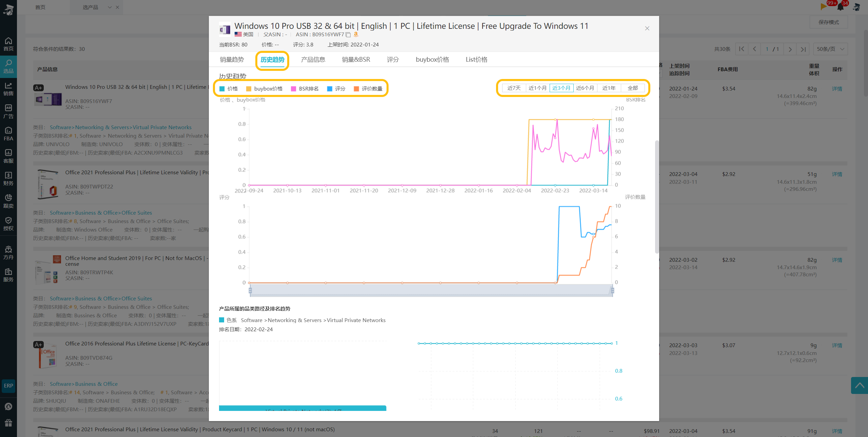Click the orange flag icon with 99+ badge
Image resolution: width=868 pixels, height=437 pixels.
click(823, 6)
